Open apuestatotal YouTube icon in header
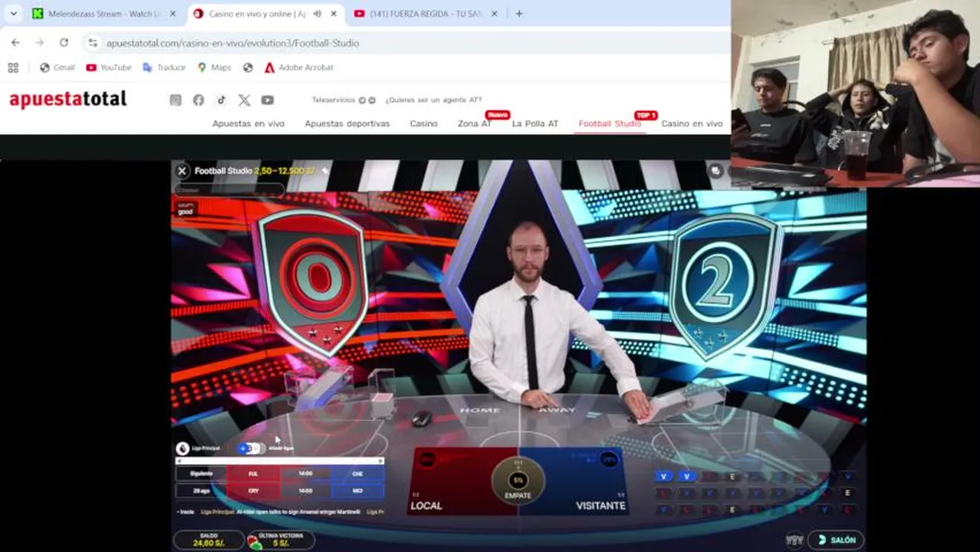Image resolution: width=980 pixels, height=552 pixels. click(x=267, y=100)
